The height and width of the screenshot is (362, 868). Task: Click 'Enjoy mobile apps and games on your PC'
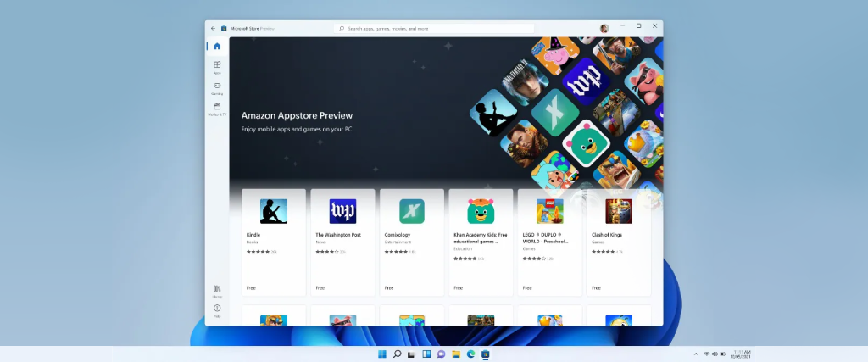click(296, 129)
